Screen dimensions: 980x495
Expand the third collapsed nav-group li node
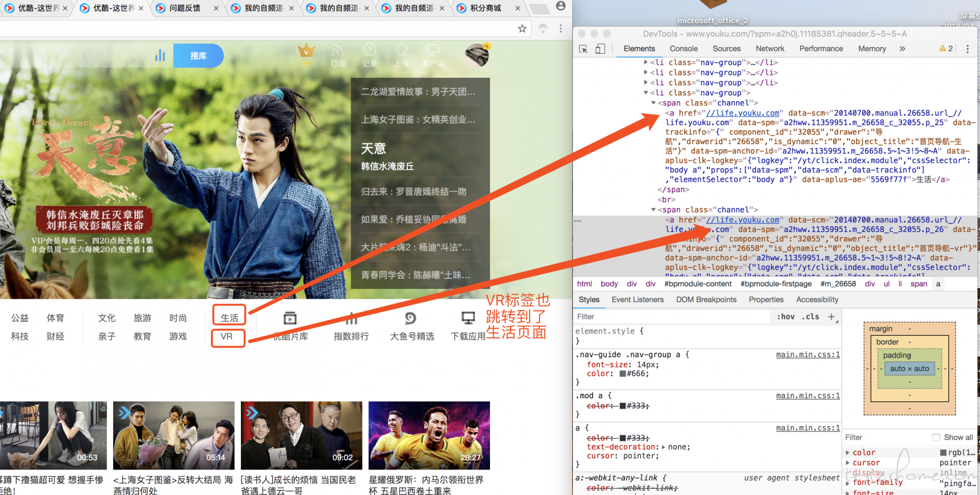coord(646,83)
